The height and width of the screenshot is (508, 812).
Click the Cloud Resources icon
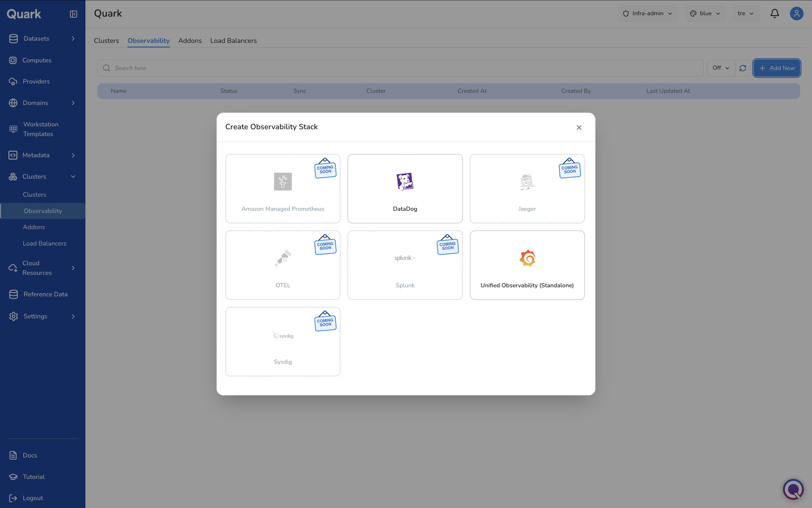13,268
